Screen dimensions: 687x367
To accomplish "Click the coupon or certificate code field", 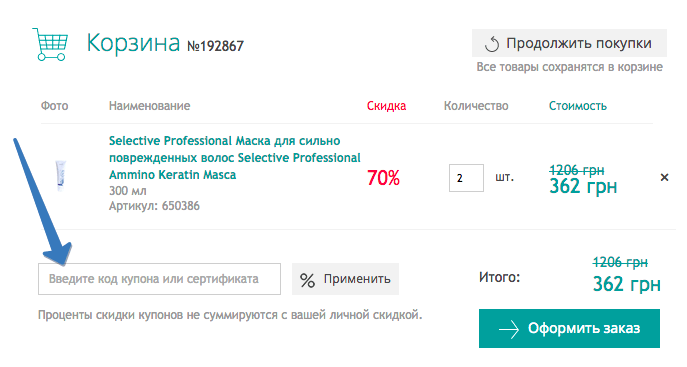I will [x=159, y=279].
